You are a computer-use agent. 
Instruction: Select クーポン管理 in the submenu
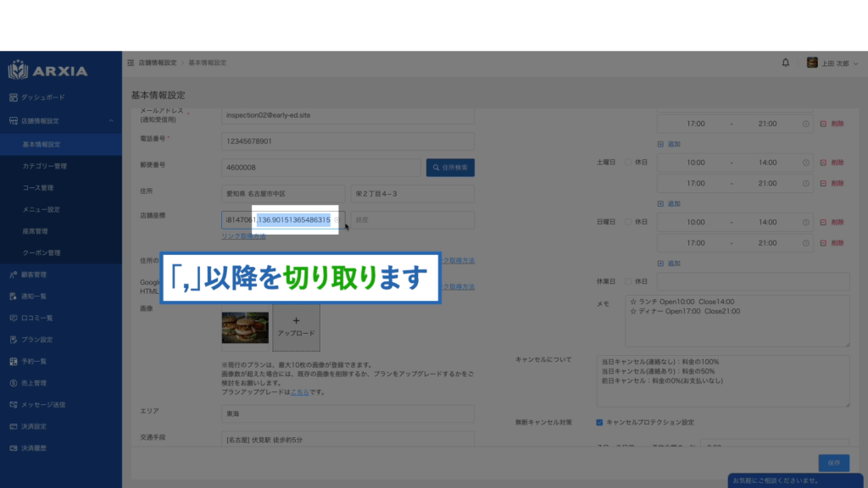coord(41,252)
